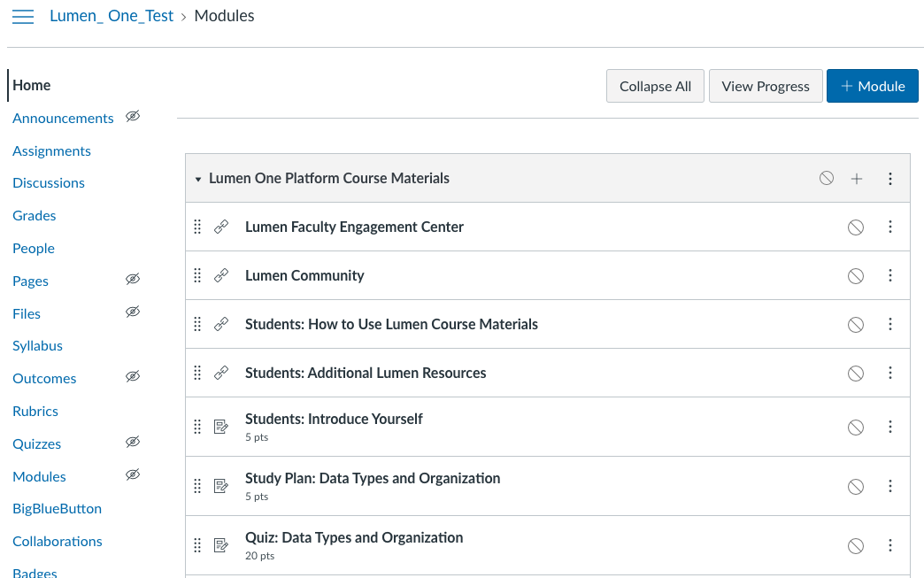Toggle publish state of Study Plan: Data Types and Organization
This screenshot has width=924, height=578.
click(x=856, y=486)
